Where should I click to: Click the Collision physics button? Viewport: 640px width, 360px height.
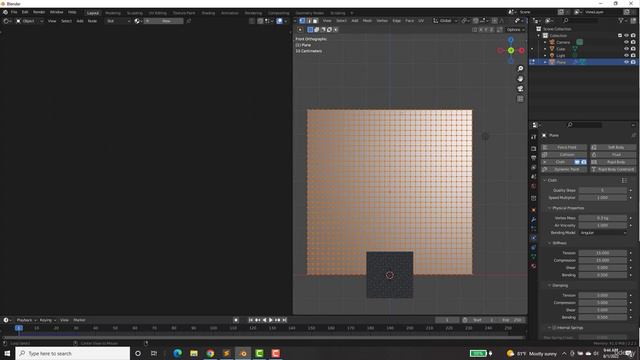coord(564,155)
